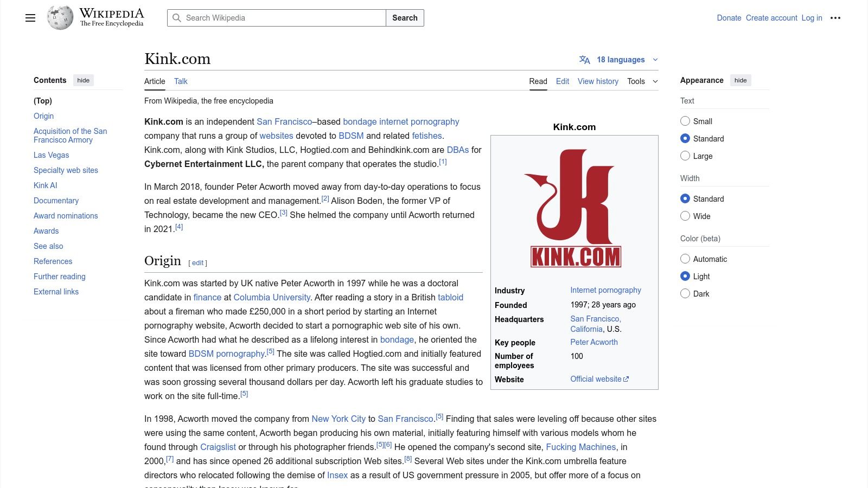The width and height of the screenshot is (868, 488).
Task: Click the languages translation icon
Action: (585, 60)
